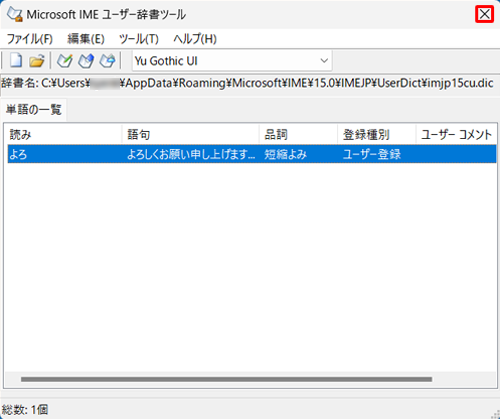Image resolution: width=500 pixels, height=419 pixels.
Task: Select the よろ reading cell
Action: coord(18,154)
